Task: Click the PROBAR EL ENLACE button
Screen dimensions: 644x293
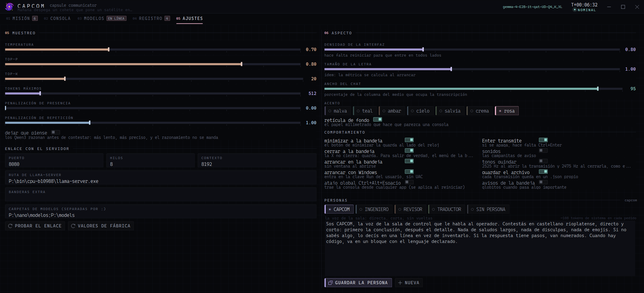Action: pos(35,226)
